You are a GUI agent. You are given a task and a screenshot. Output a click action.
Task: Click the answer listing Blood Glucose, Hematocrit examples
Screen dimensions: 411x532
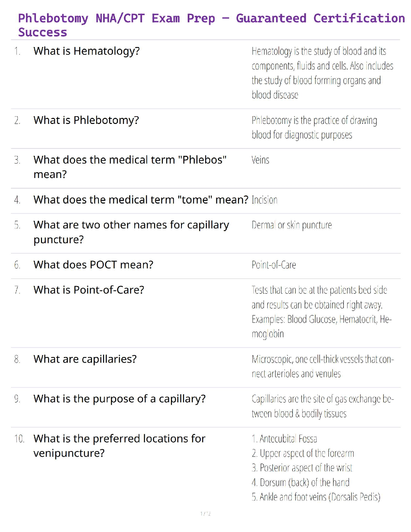click(321, 312)
